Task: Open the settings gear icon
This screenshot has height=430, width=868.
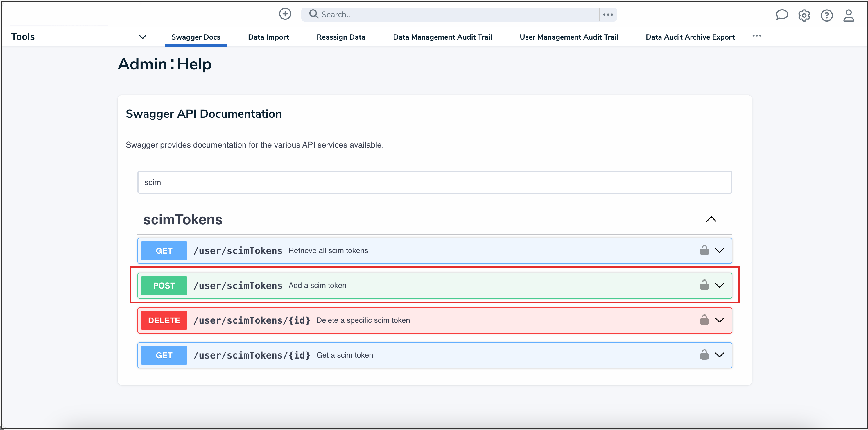Action: 804,15
